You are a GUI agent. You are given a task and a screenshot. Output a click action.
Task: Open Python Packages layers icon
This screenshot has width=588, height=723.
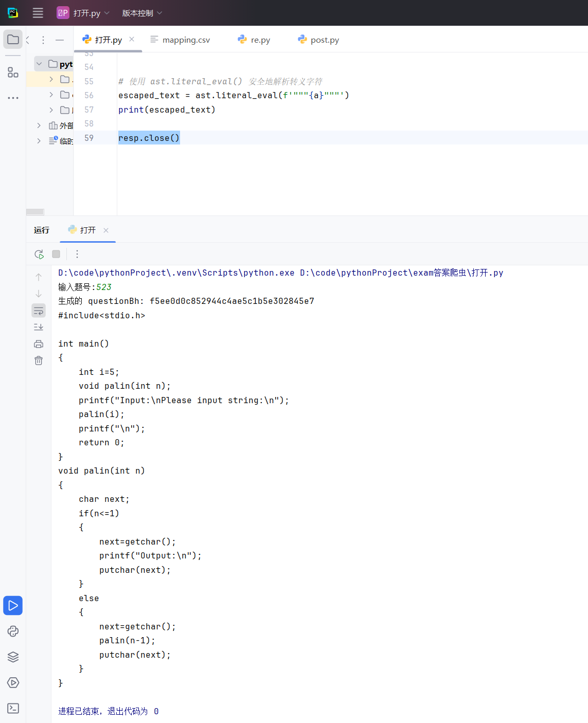coord(13,657)
